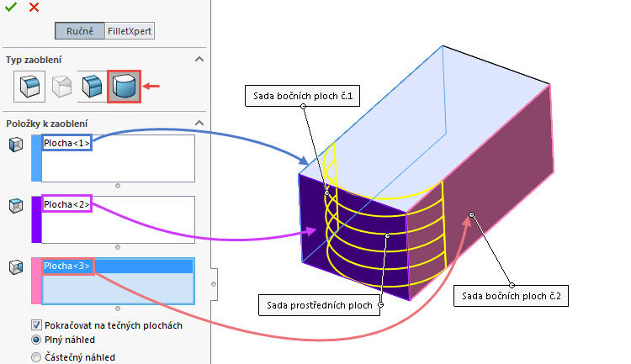Click the side face set 1 icon

pyautogui.click(x=16, y=144)
